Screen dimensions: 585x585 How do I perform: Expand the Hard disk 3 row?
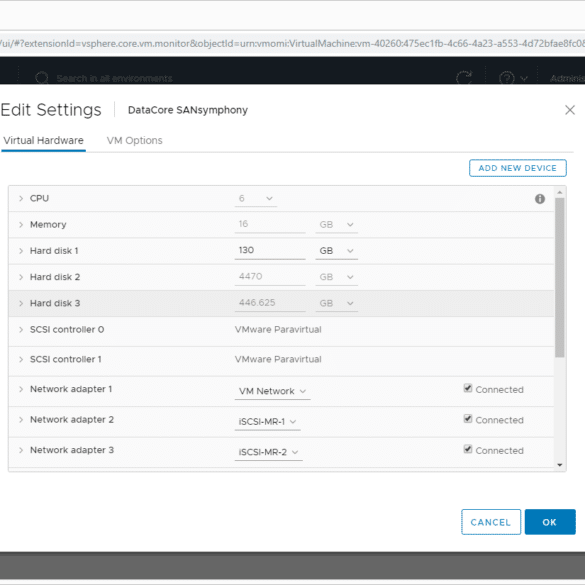pyautogui.click(x=21, y=303)
